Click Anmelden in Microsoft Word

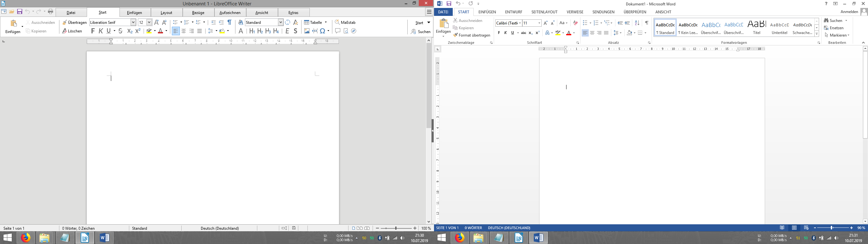[x=849, y=11]
